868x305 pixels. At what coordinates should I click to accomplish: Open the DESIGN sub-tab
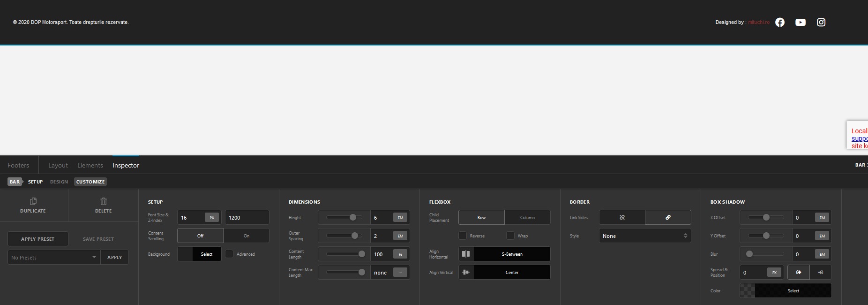click(59, 182)
